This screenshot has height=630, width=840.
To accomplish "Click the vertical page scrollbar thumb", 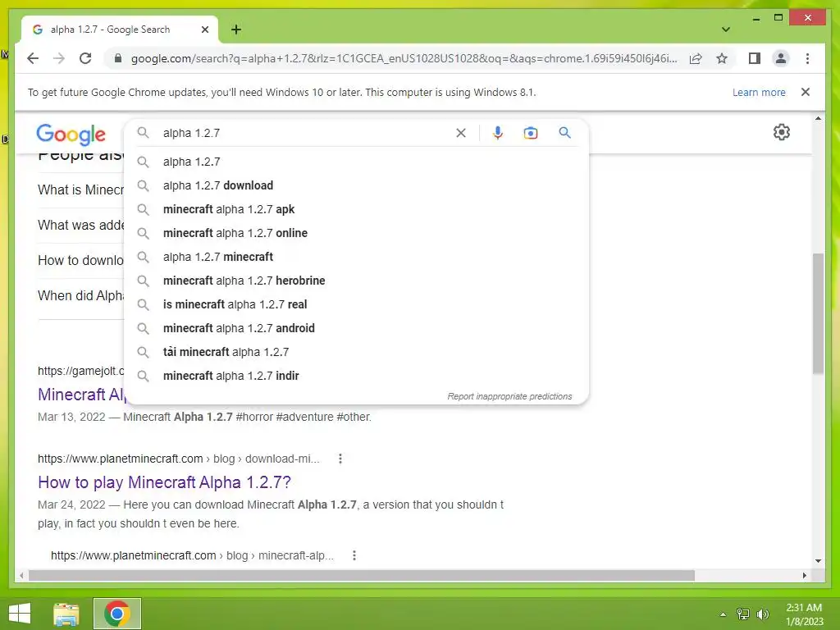I will tap(818, 313).
